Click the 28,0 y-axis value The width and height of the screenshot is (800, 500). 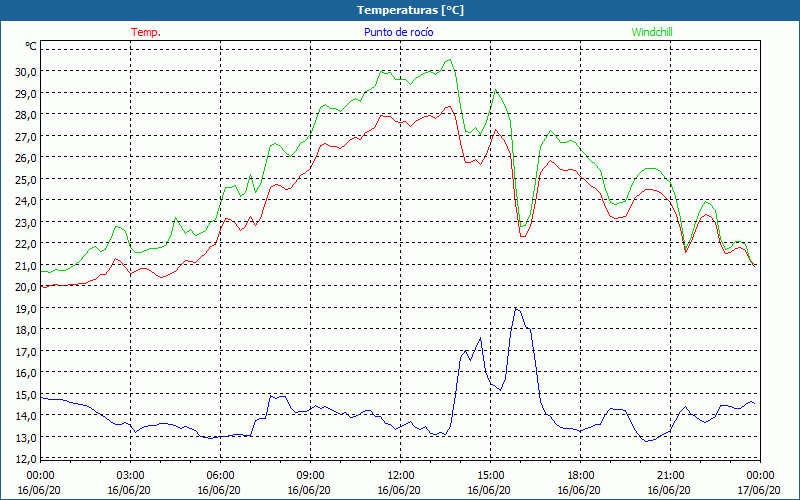point(26,115)
